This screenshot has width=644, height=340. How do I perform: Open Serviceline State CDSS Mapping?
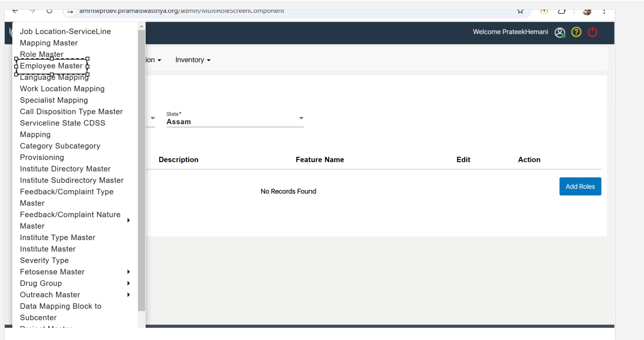point(63,129)
